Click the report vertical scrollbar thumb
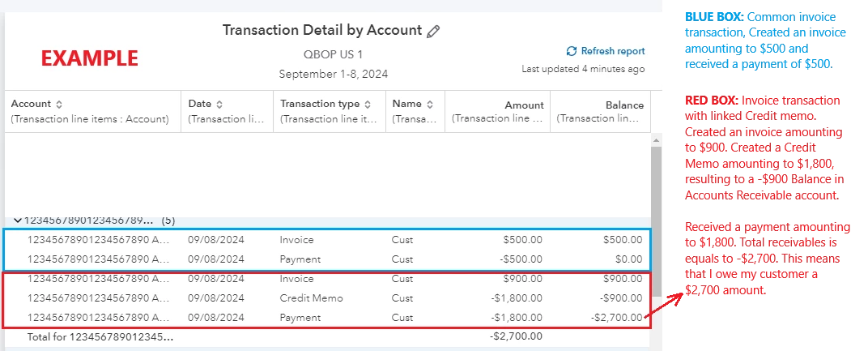Image resolution: width=868 pixels, height=351 pixels. (x=657, y=221)
